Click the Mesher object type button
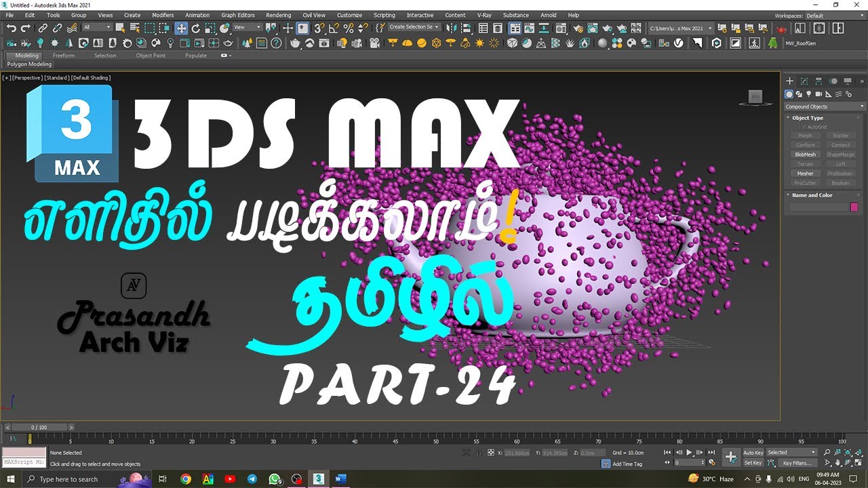This screenshot has width=868, height=488. coord(805,174)
